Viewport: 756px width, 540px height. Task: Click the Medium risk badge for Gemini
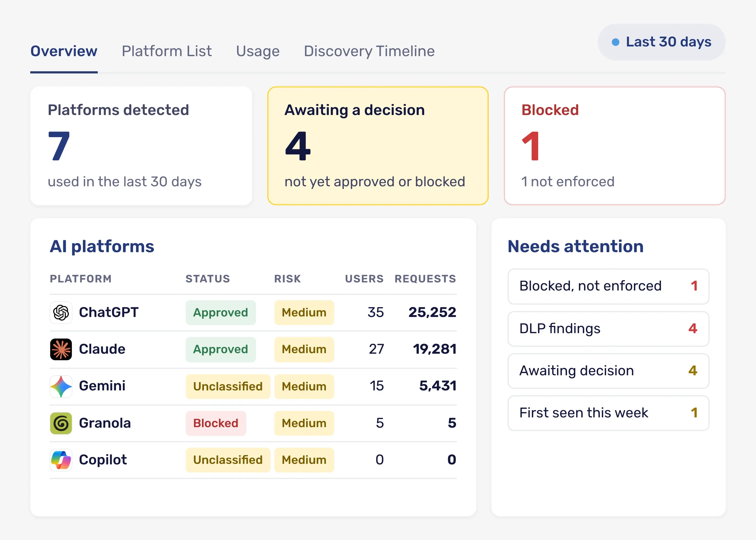(x=304, y=386)
